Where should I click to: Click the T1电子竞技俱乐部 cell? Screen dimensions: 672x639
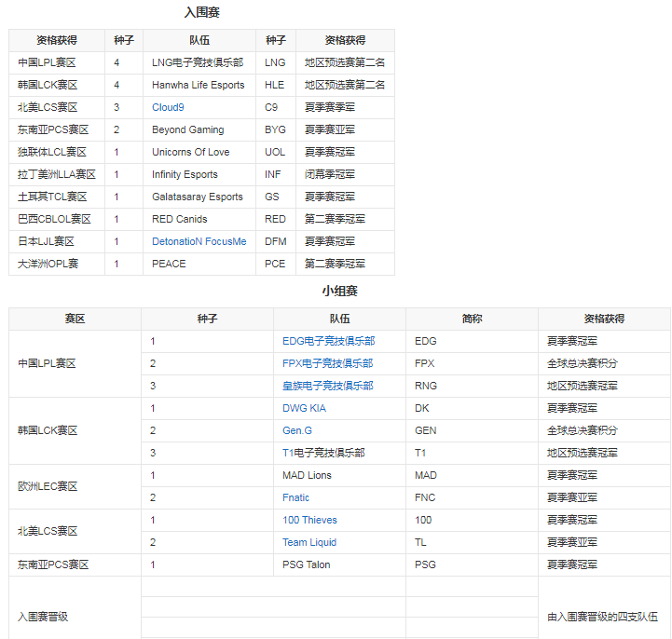tap(339, 453)
